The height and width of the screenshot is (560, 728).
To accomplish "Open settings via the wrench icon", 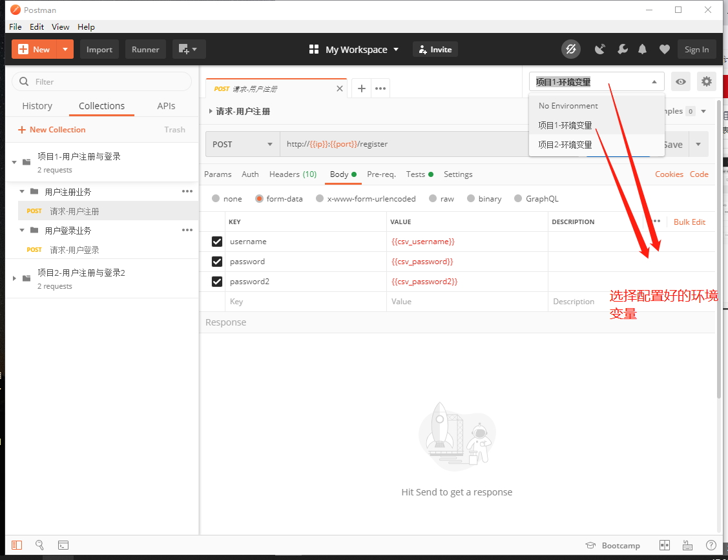I will click(x=622, y=49).
